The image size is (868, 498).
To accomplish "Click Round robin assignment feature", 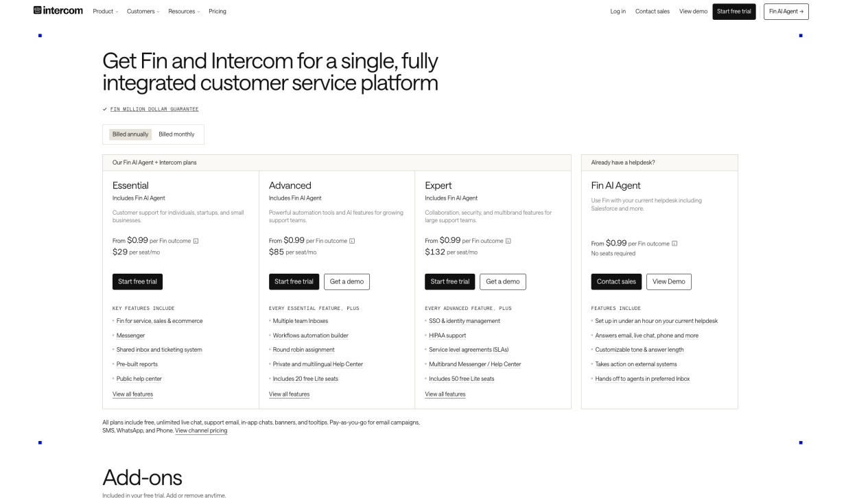I will pos(304,350).
